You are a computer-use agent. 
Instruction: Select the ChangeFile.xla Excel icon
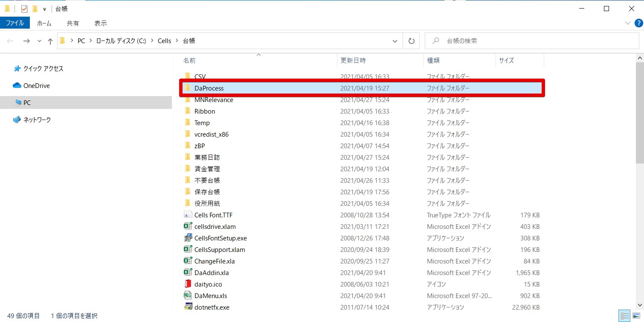pos(188,261)
